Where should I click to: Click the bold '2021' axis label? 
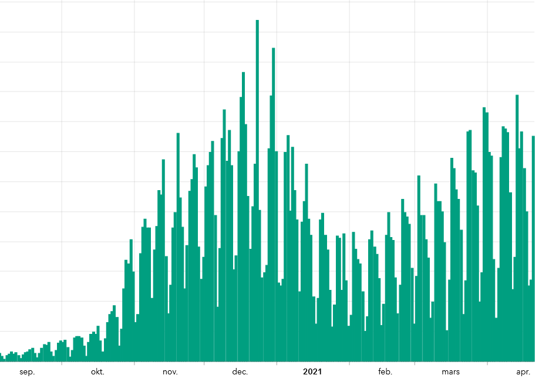(312, 371)
